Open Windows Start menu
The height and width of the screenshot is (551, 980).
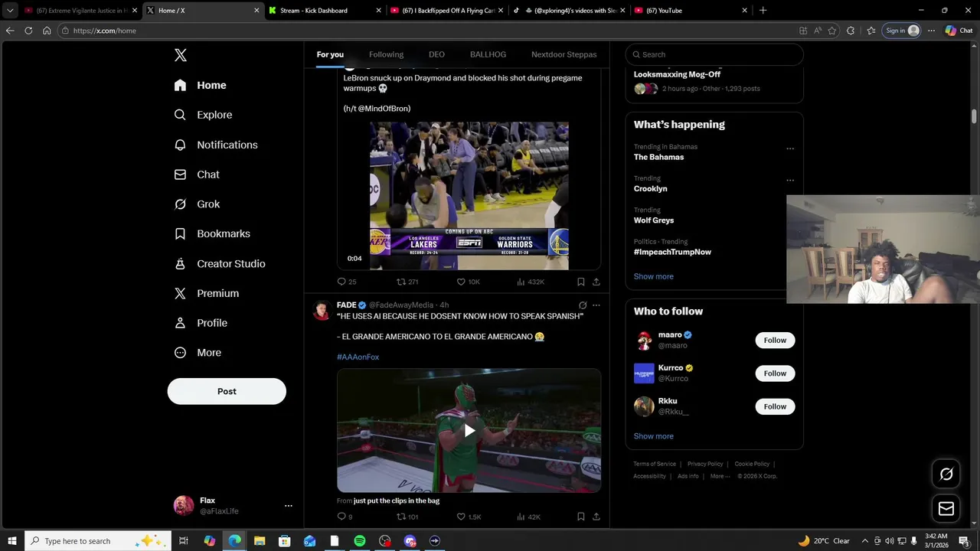click(12, 541)
